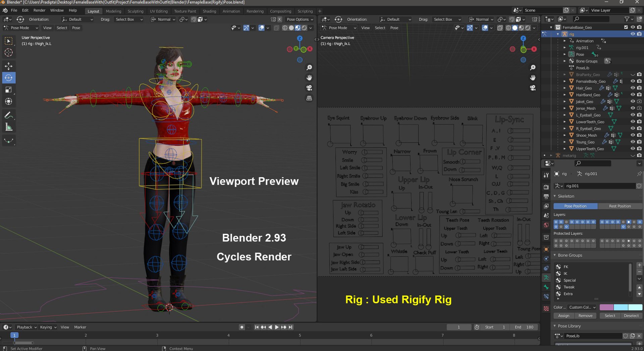The height and width of the screenshot is (351, 644).
Task: Hide FemaleBody_Geo in viewport via eye icon
Action: point(633,81)
